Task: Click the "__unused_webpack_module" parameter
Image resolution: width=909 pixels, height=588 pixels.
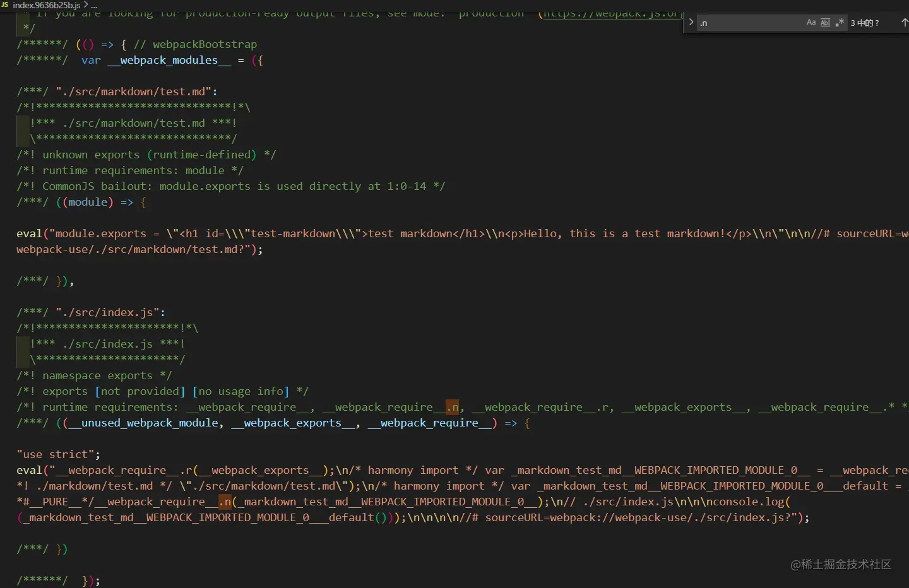Action: pos(143,423)
